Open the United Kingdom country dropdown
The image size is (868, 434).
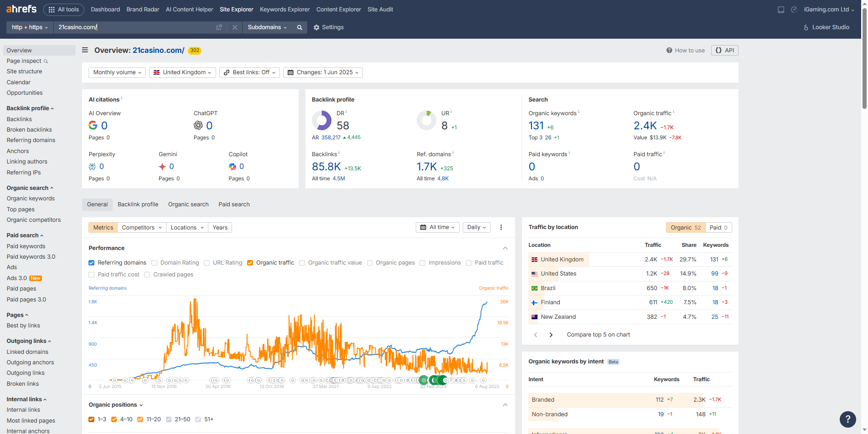pos(182,72)
